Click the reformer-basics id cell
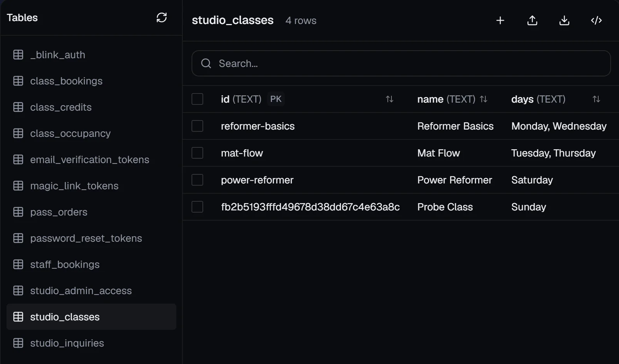 [258, 126]
